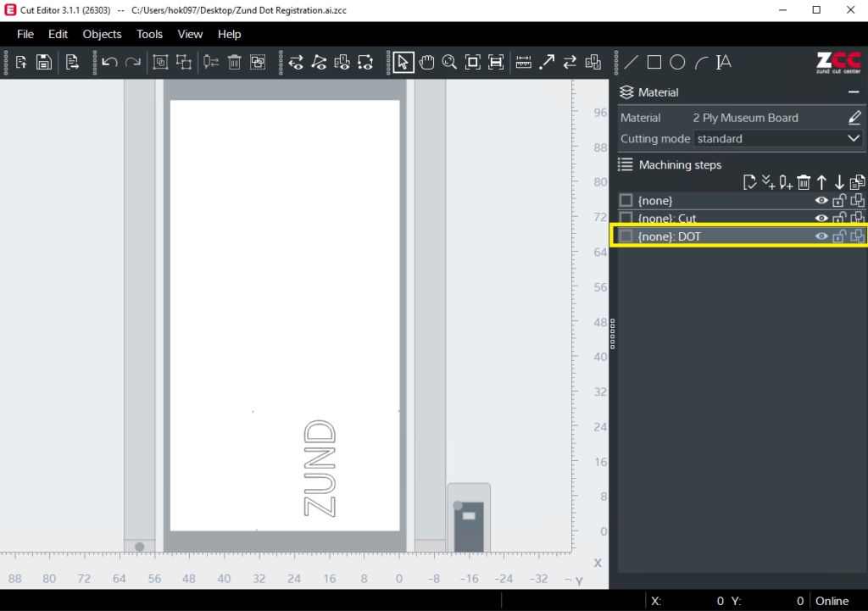
Task: Activate the Zoom magnifier tool
Action: [x=449, y=62]
